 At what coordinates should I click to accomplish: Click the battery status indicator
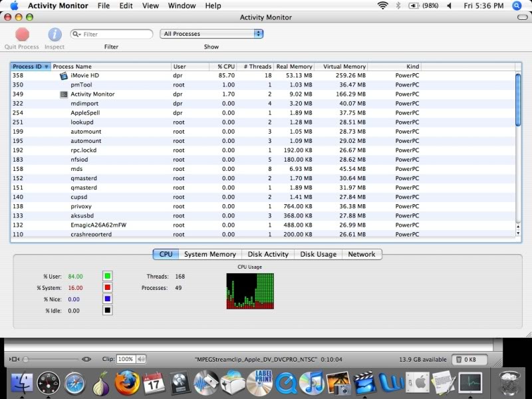pos(423,5)
